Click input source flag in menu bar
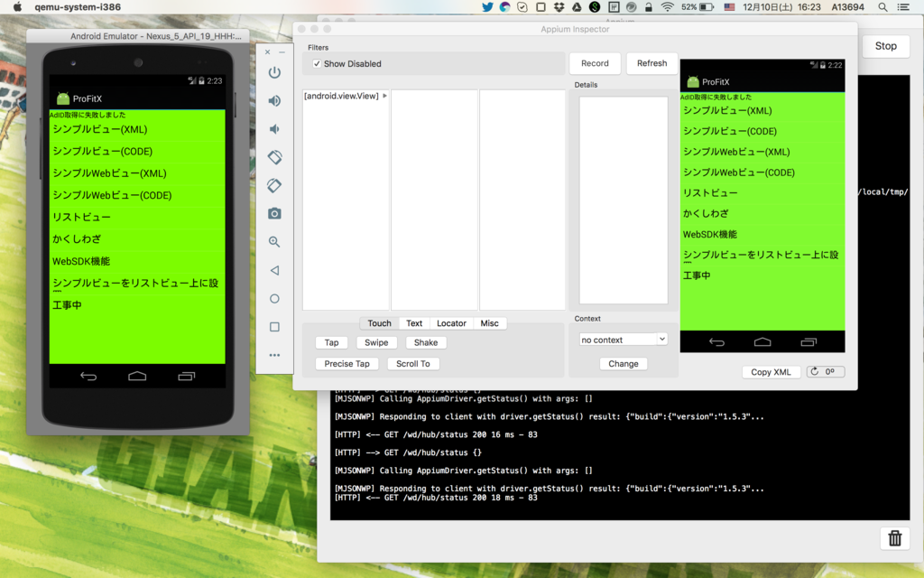 coord(729,7)
